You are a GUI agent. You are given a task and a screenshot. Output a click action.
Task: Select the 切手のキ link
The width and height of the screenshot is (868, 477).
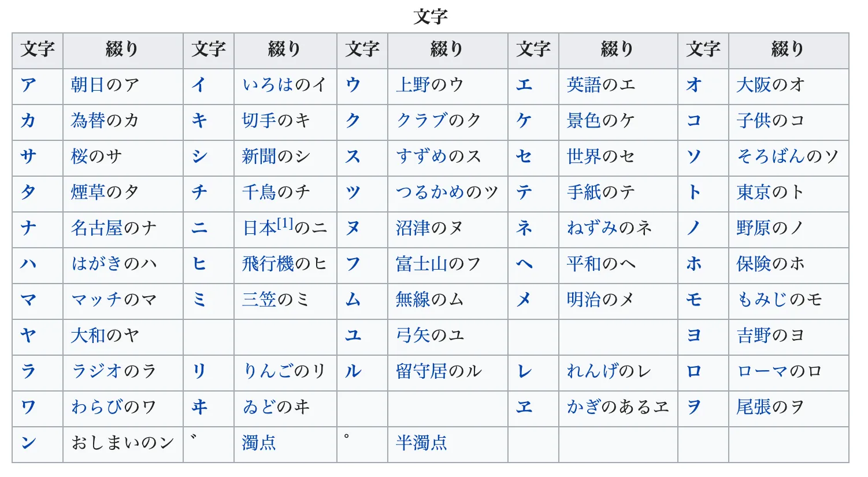tap(276, 121)
